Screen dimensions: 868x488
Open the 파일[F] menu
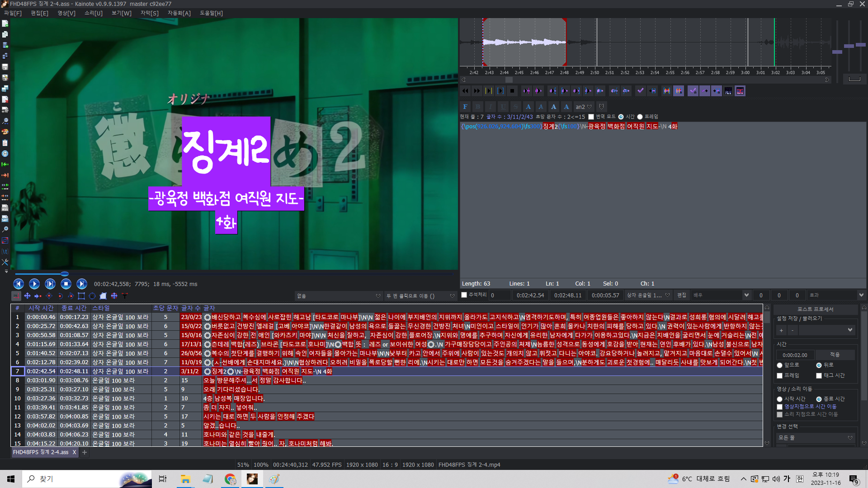click(13, 13)
